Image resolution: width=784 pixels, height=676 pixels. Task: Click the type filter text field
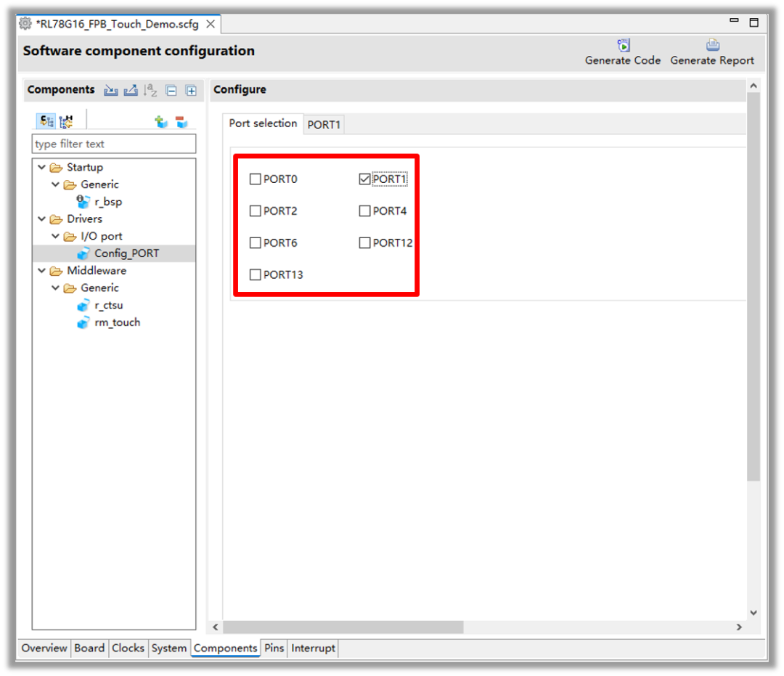(x=114, y=144)
